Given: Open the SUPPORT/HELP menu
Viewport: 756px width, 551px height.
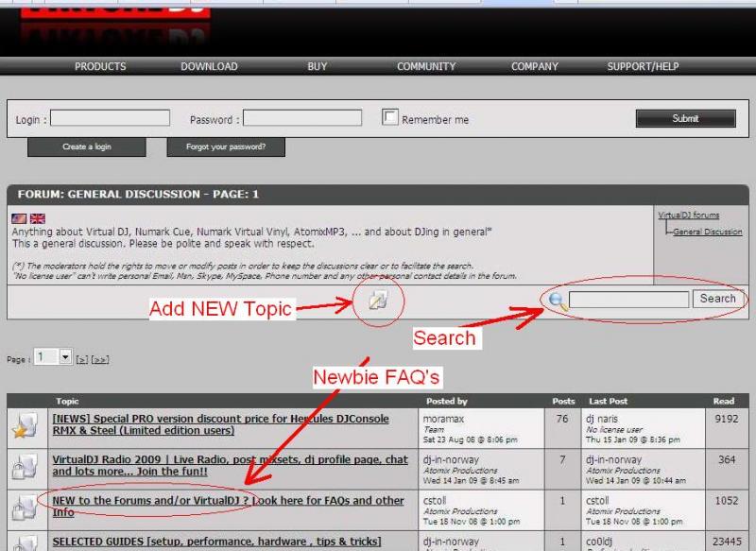Looking at the screenshot, I should point(643,66).
